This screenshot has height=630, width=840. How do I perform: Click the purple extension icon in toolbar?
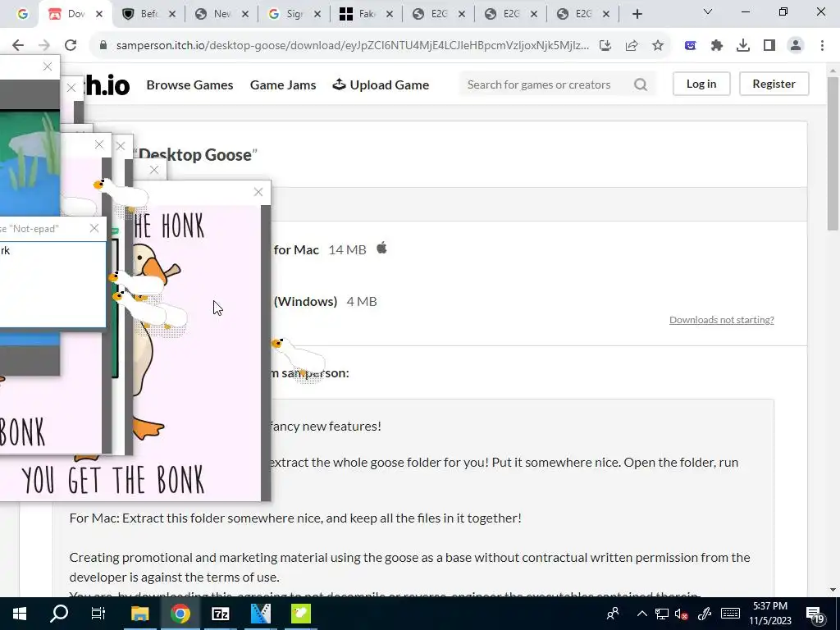[691, 46]
